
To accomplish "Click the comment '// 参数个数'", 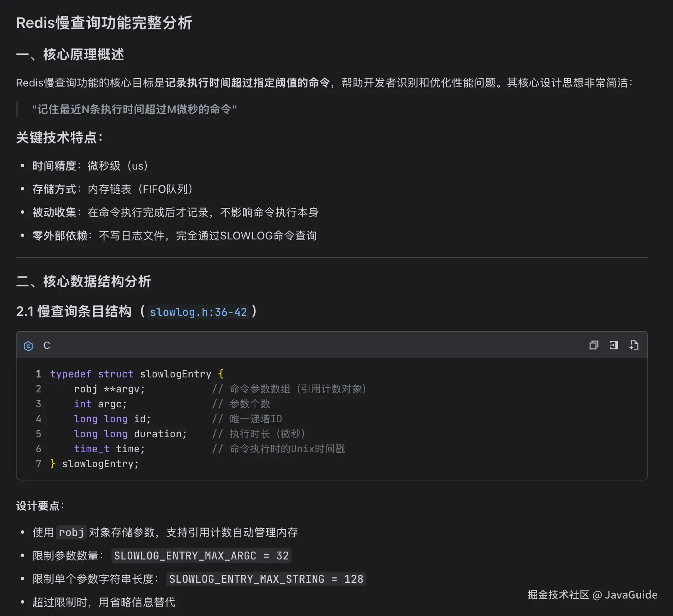I will (x=241, y=404).
